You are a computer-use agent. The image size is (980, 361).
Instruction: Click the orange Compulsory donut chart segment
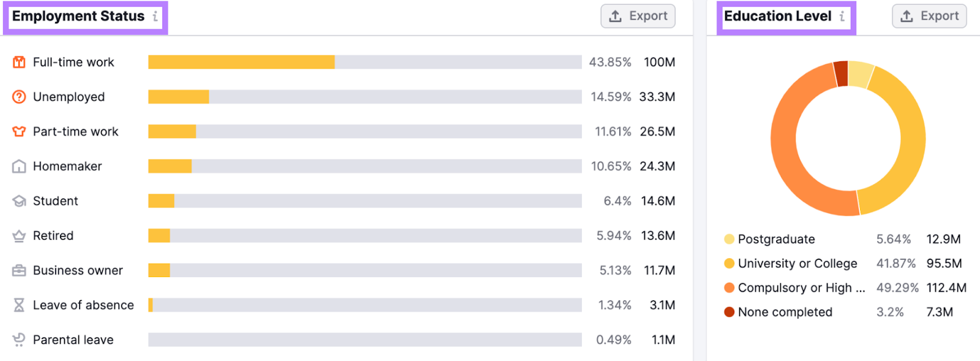(x=790, y=159)
